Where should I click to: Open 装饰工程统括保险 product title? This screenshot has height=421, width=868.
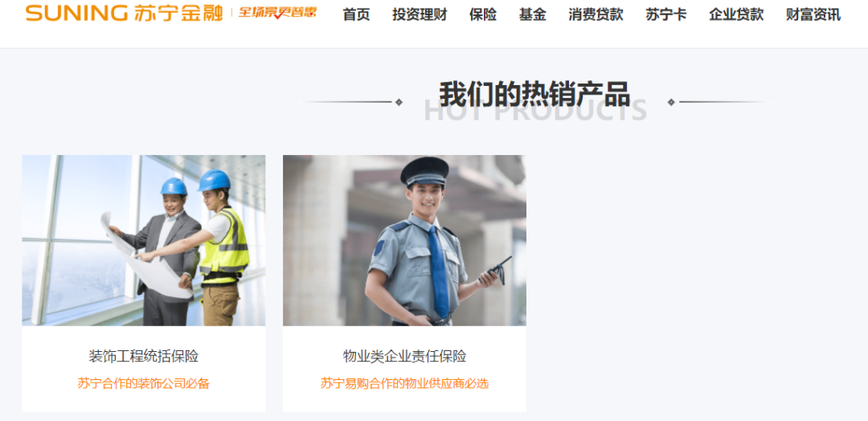click(x=143, y=356)
